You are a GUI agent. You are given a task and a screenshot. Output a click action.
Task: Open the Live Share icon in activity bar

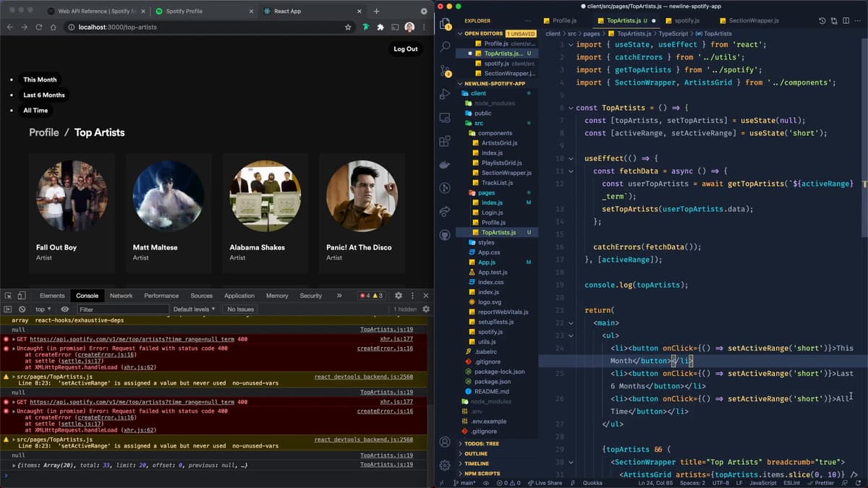445,211
